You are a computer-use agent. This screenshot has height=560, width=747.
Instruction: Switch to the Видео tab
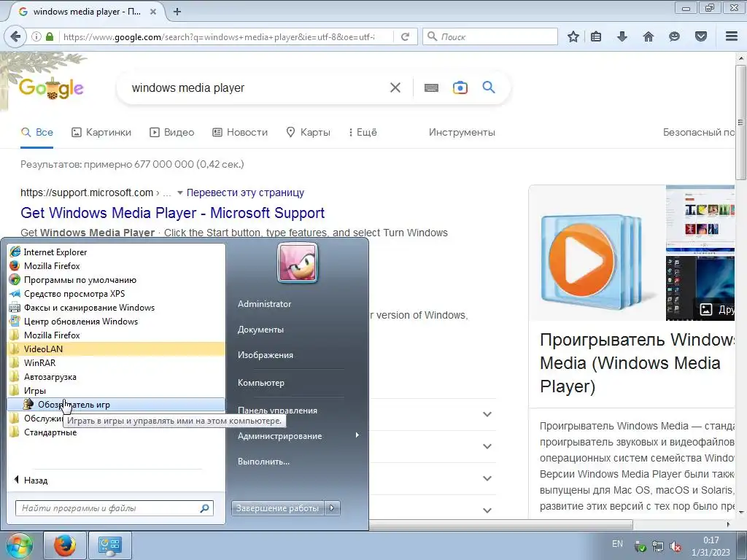(x=171, y=132)
